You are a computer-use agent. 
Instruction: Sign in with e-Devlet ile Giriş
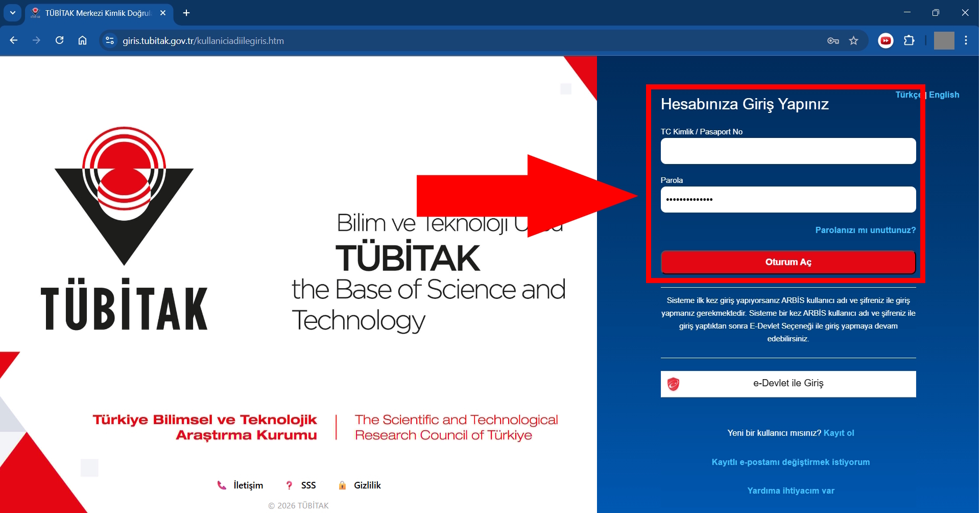pos(787,384)
